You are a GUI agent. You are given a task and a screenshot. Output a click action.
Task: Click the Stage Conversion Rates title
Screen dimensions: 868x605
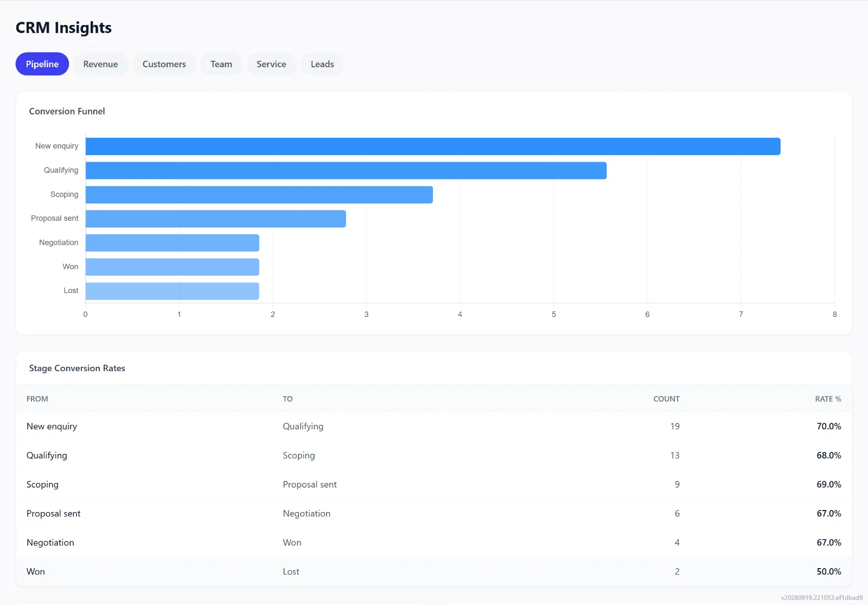77,368
